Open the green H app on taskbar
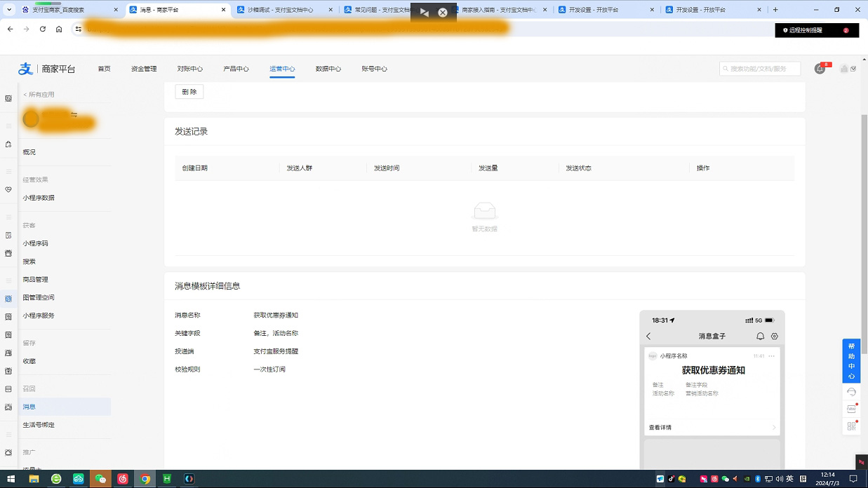 [167, 479]
